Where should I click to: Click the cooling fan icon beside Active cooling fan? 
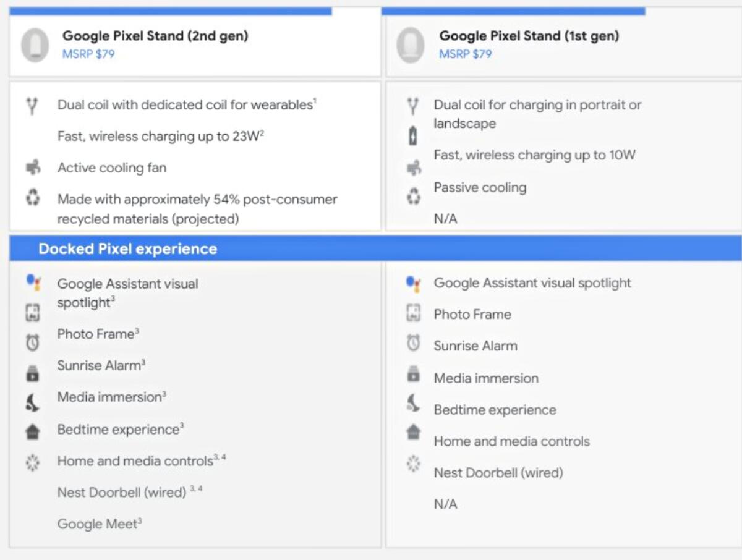[33, 168]
